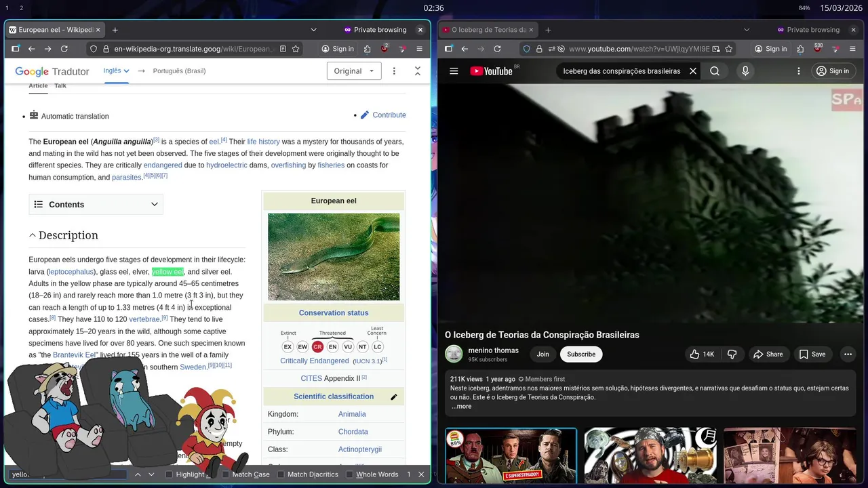Open the recommended video thumbnail with 89% badge
868x488 pixels.
click(511, 455)
